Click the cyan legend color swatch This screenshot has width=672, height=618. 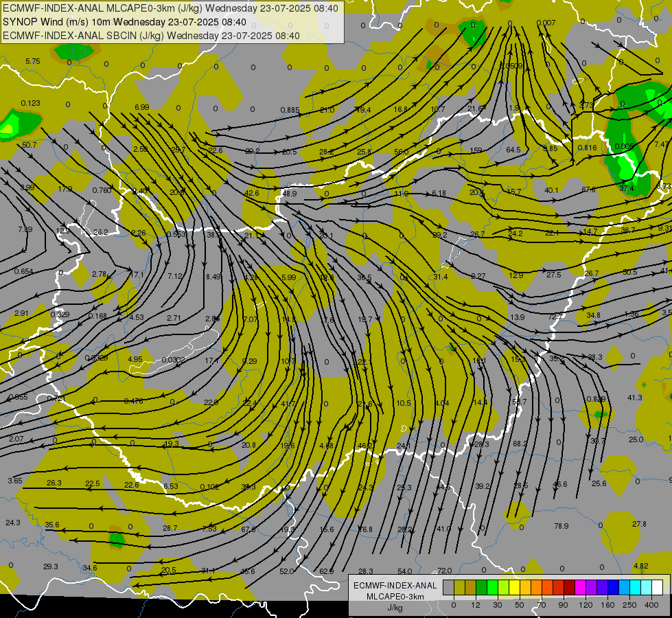(x=635, y=587)
